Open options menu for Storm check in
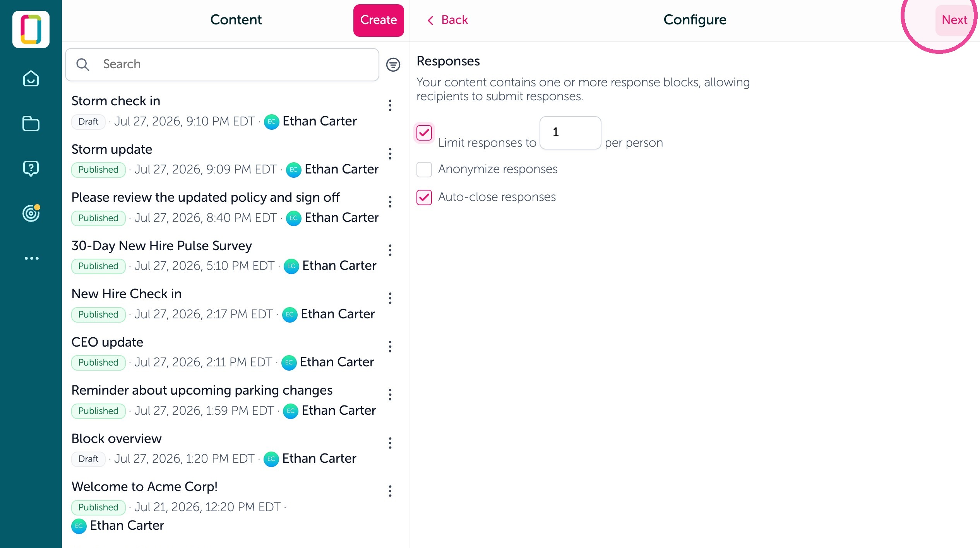The width and height of the screenshot is (980, 548). [390, 105]
